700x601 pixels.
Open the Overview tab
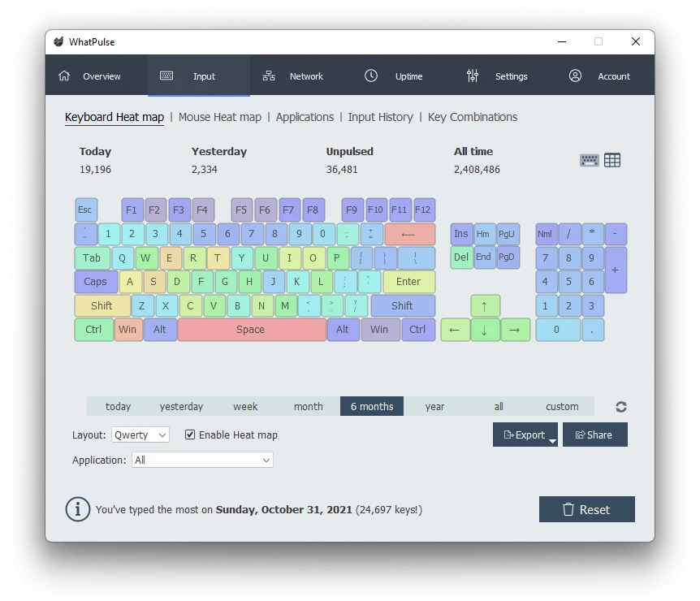[x=97, y=76]
